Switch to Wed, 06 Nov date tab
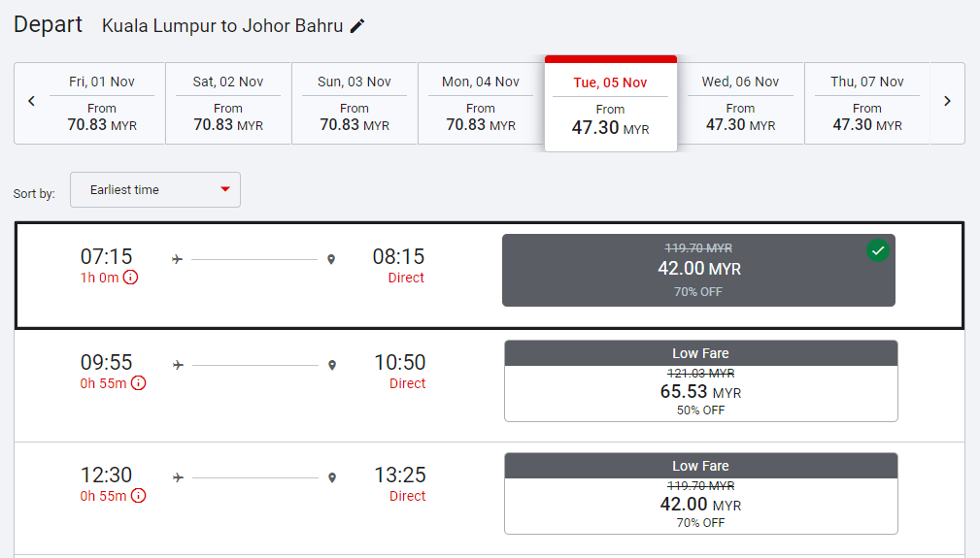The image size is (980, 558). 740,103
